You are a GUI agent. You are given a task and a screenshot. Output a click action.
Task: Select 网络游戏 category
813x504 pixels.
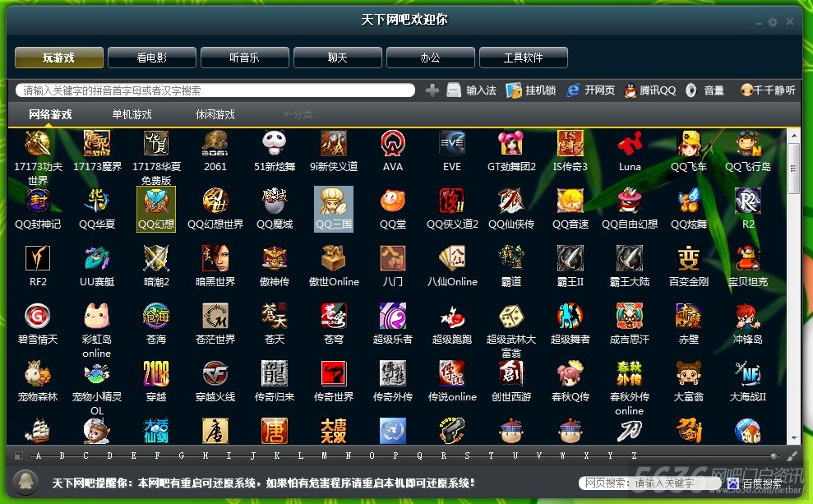(50, 114)
